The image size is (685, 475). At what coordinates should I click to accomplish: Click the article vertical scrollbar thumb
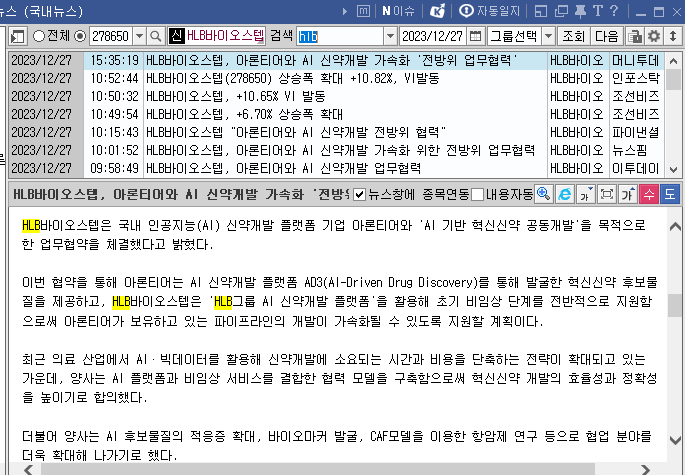click(675, 305)
